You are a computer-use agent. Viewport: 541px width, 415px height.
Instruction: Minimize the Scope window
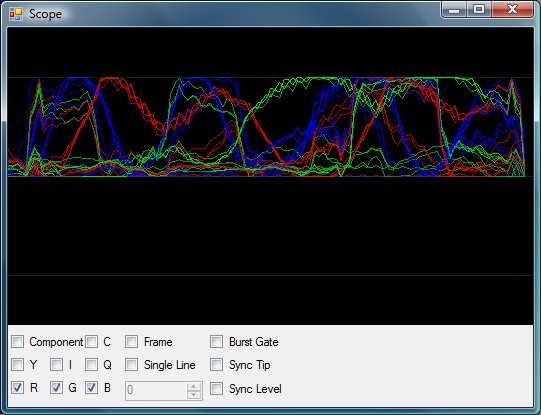pos(454,9)
